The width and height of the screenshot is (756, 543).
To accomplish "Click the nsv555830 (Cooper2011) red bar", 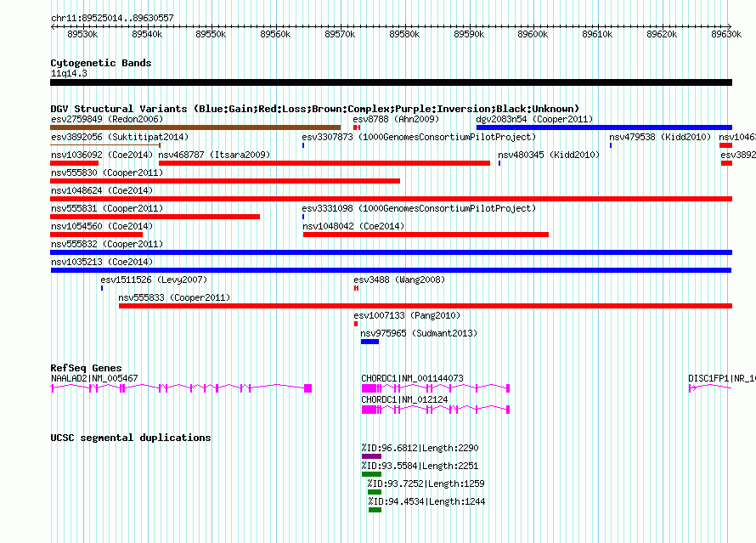I will 225,181.
